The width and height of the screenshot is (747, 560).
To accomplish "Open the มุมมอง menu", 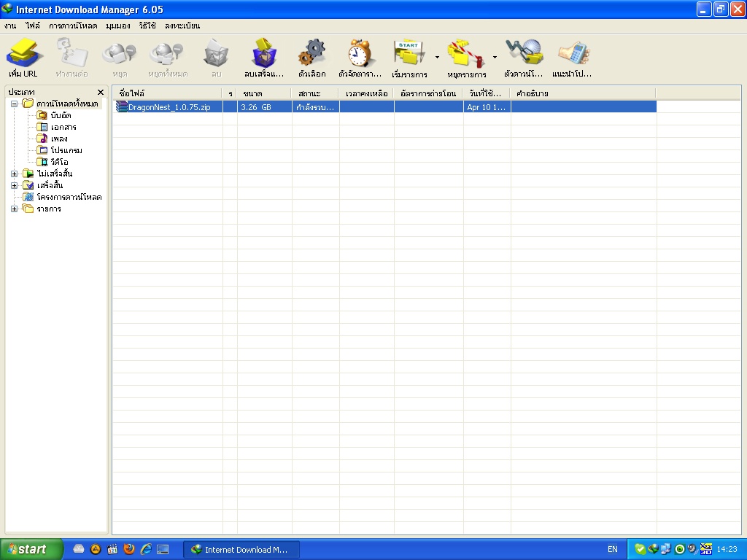I will click(x=117, y=26).
